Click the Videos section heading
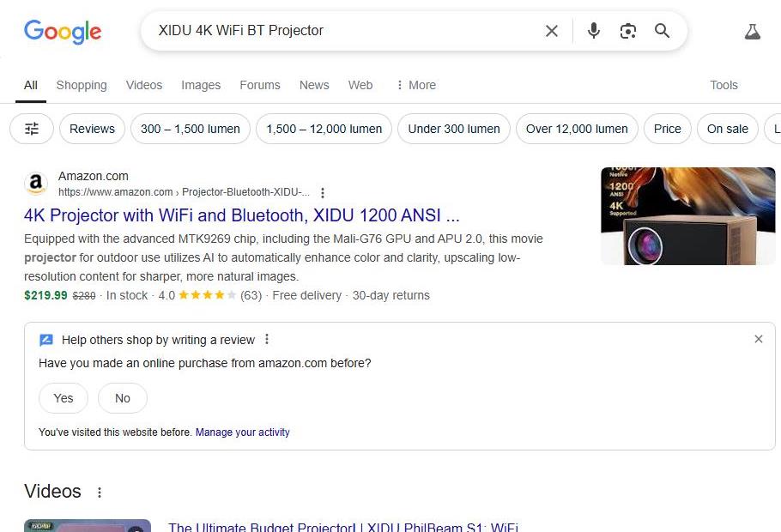This screenshot has width=781, height=532. point(52,492)
